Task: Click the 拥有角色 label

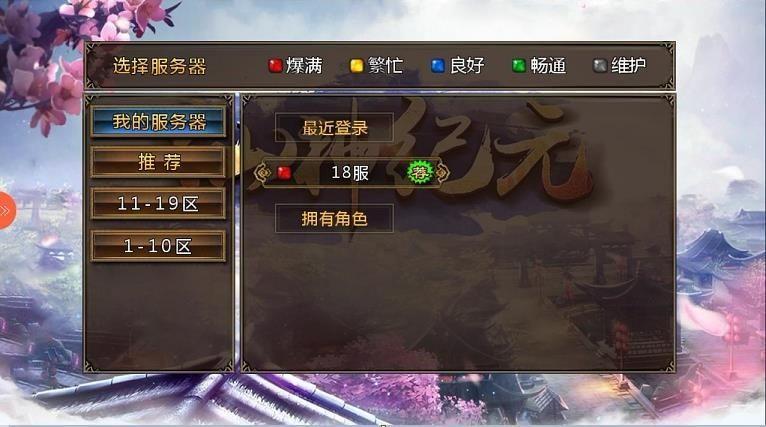Action: [335, 218]
